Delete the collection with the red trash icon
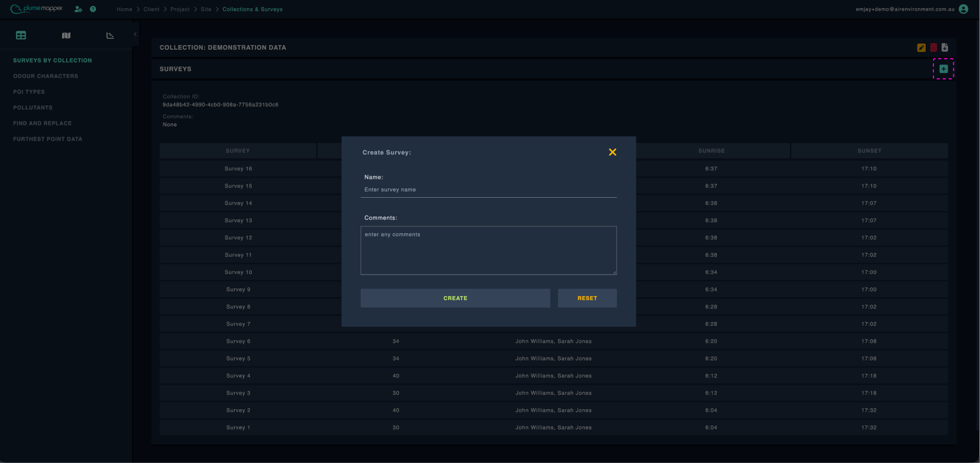 pos(933,48)
